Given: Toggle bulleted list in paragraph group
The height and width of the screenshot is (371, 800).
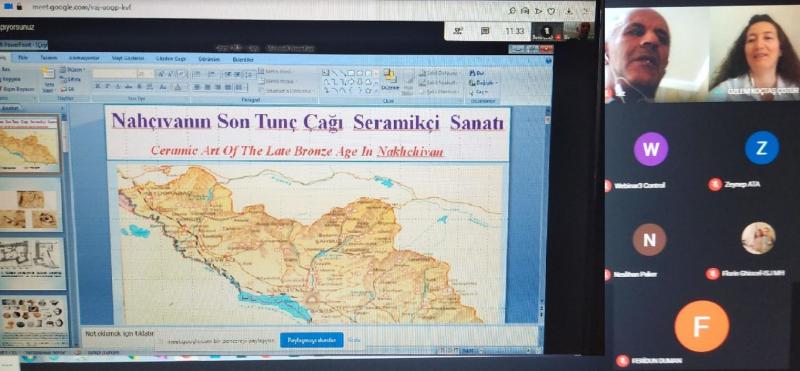Looking at the screenshot, I should coord(196,74).
